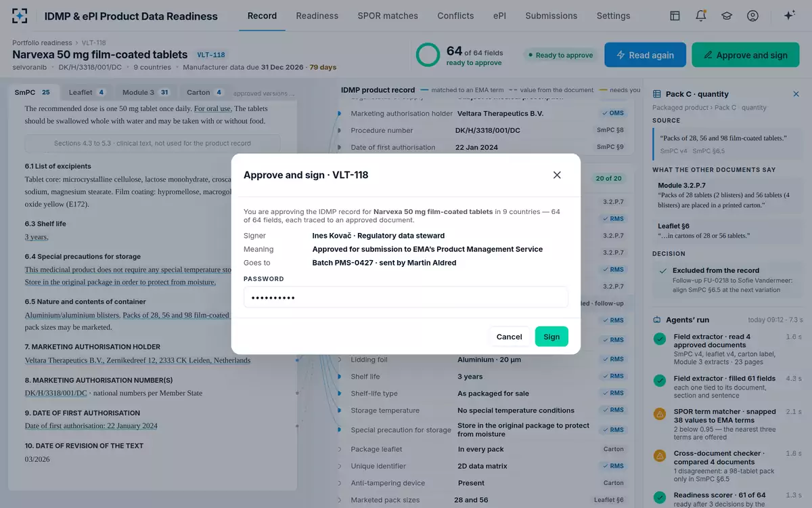
Task: Click the Read again button
Action: [645, 55]
